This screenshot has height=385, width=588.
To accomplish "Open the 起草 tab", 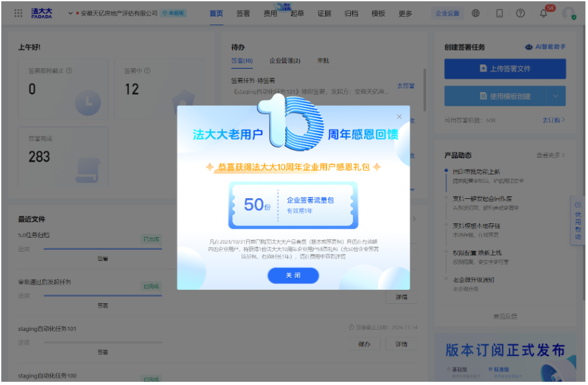I will click(x=298, y=14).
